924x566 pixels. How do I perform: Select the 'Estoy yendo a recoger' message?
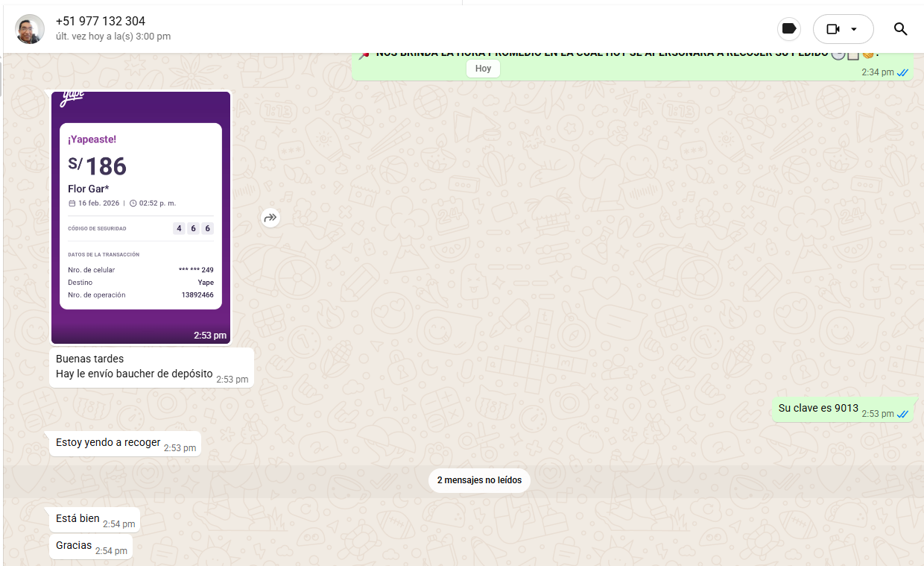(x=108, y=442)
